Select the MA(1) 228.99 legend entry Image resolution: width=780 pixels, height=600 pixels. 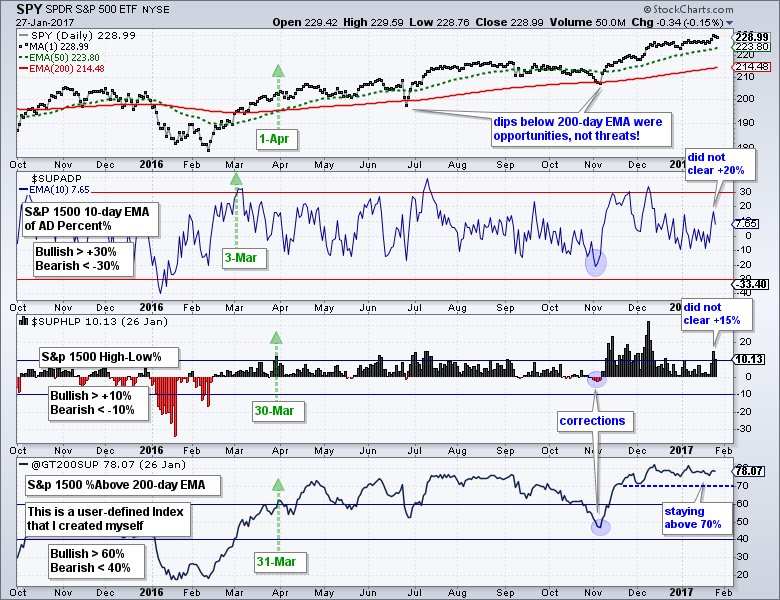point(59,47)
